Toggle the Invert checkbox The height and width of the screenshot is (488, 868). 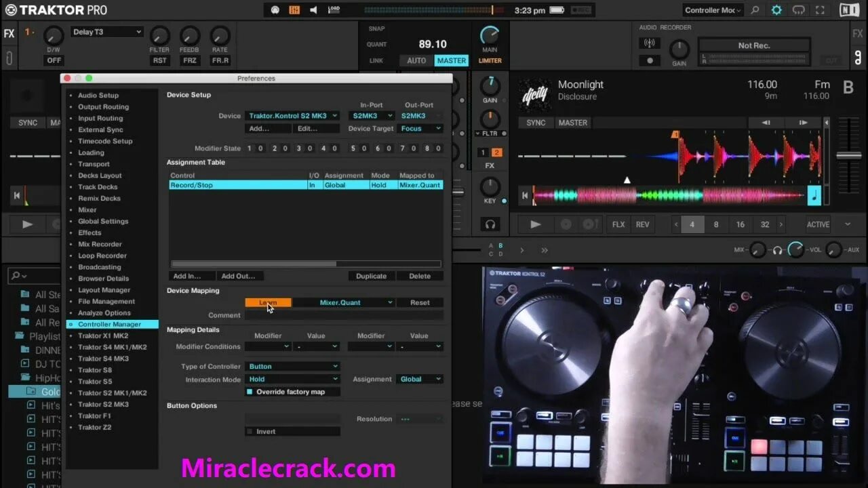(250, 431)
